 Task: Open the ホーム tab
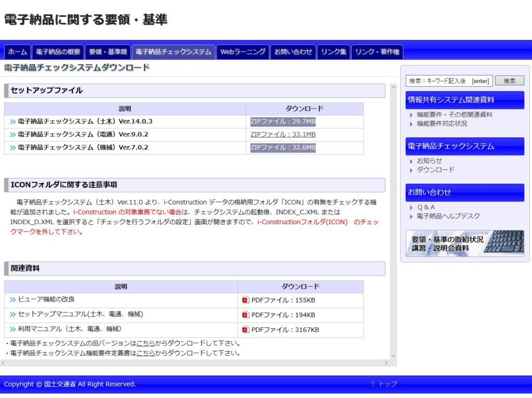point(17,52)
